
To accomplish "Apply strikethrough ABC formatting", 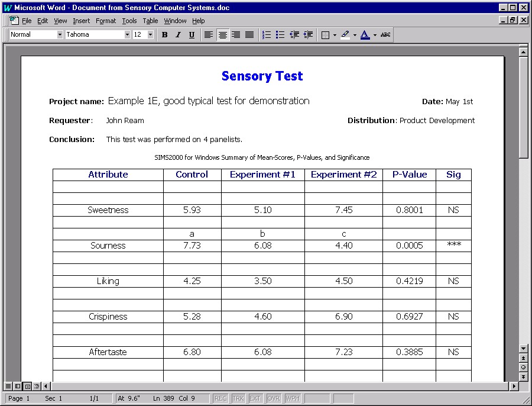I will [x=385, y=35].
